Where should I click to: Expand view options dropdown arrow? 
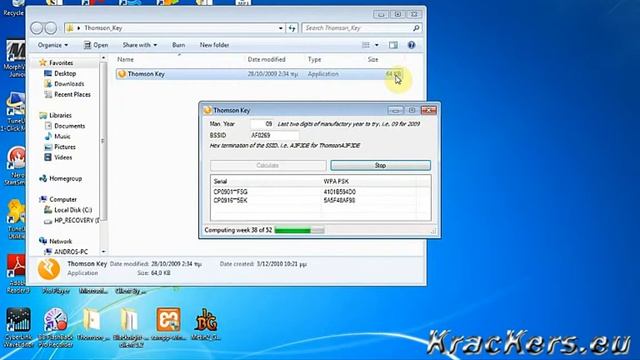[376, 45]
